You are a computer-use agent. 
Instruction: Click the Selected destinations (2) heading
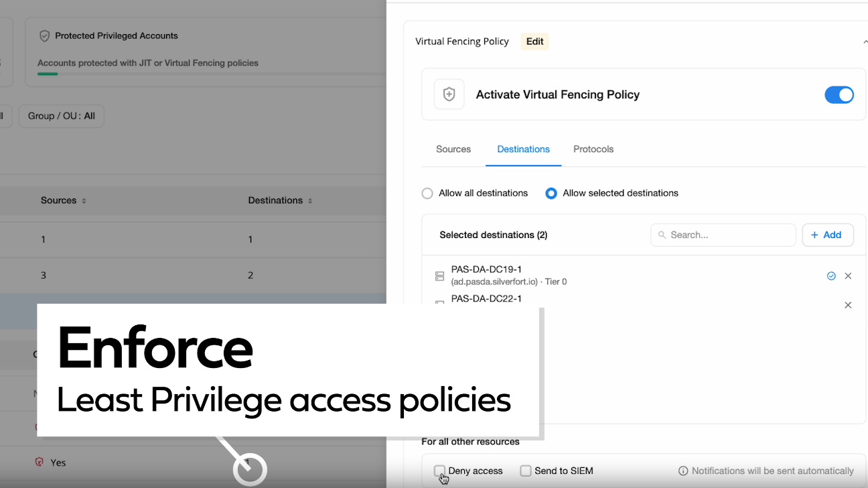coord(494,235)
